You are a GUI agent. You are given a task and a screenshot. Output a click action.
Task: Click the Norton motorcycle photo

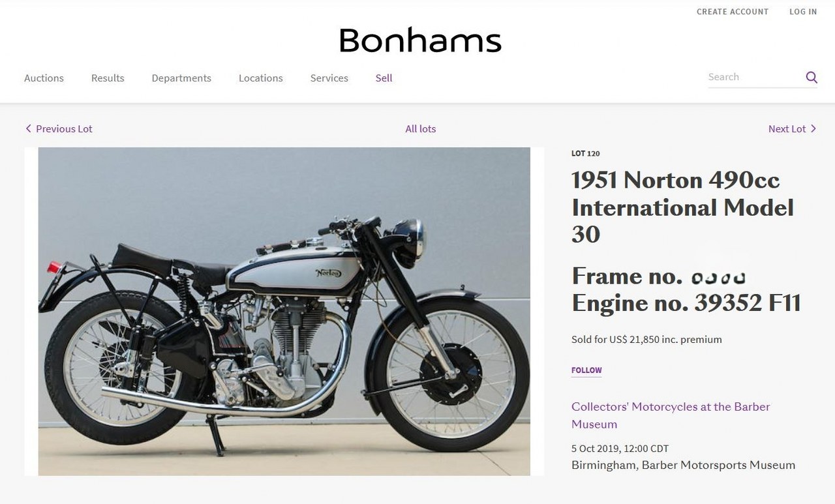point(284,311)
